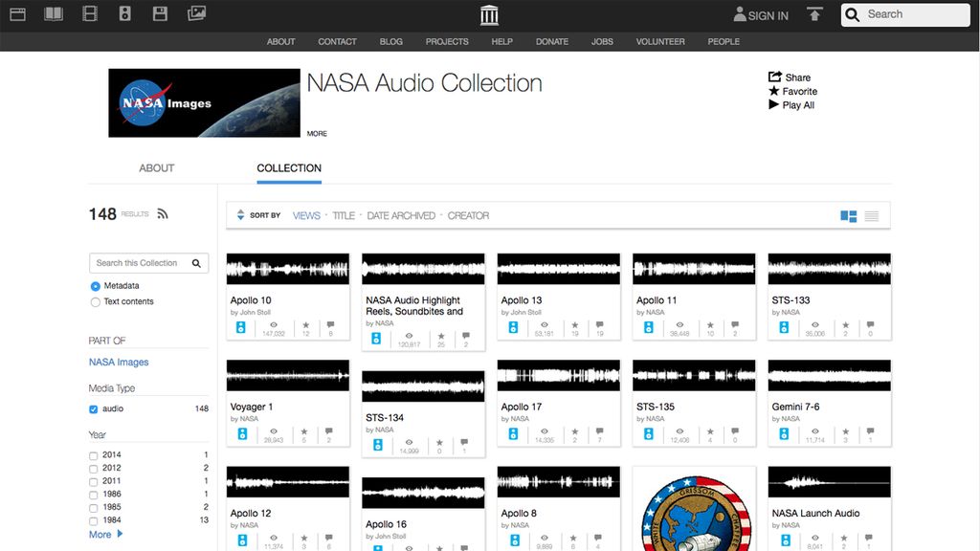Click the upload arrow icon near Sign In
The image size is (980, 551).
[x=814, y=14]
